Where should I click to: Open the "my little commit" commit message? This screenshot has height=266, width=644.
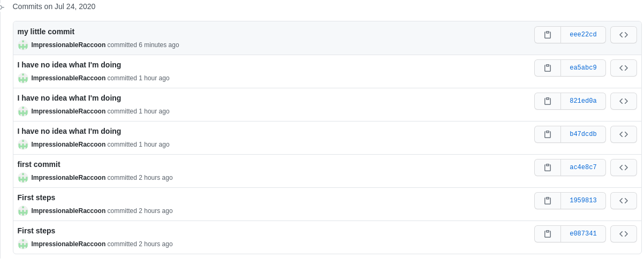(x=46, y=32)
